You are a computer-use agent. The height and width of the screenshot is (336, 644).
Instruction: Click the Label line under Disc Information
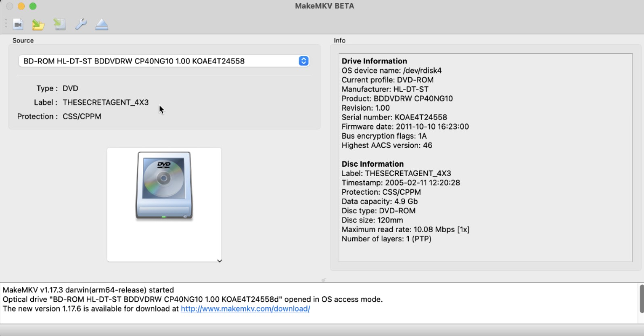396,173
